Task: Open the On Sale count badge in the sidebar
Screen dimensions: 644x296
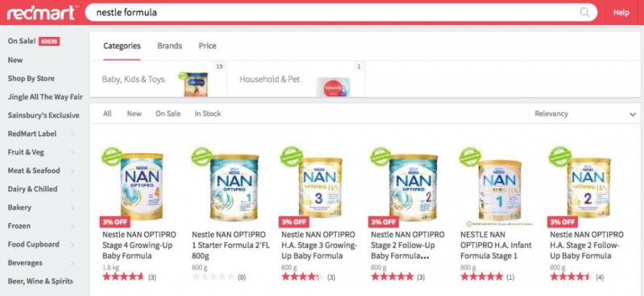Action: [x=49, y=42]
